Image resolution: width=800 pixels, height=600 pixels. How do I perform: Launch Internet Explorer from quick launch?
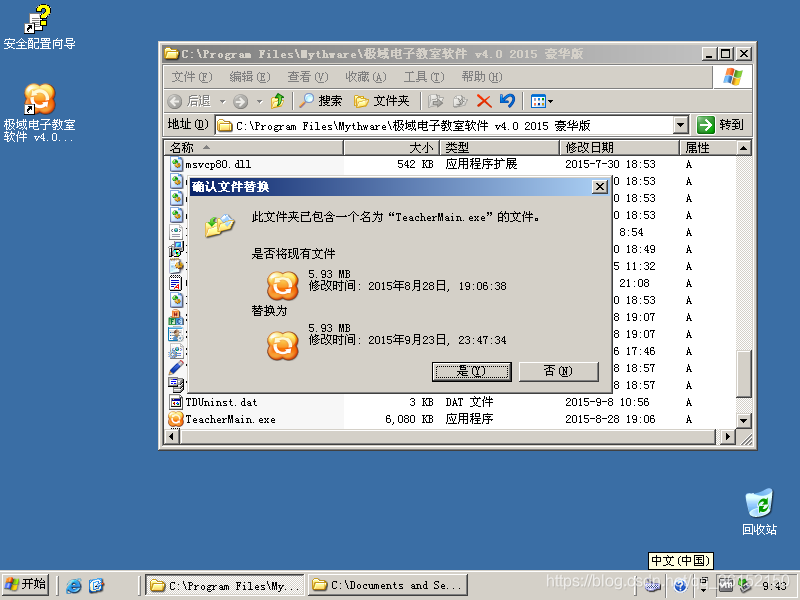[73, 585]
